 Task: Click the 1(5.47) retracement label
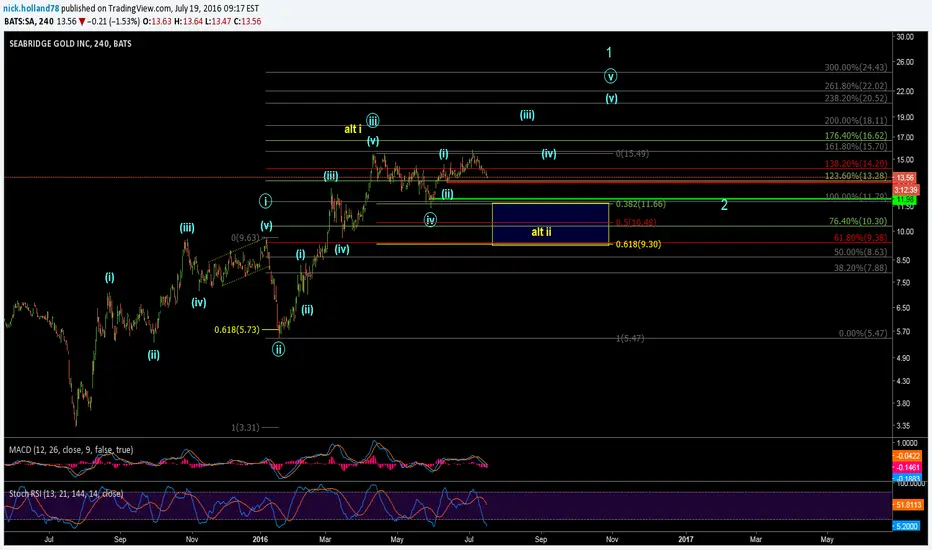629,338
